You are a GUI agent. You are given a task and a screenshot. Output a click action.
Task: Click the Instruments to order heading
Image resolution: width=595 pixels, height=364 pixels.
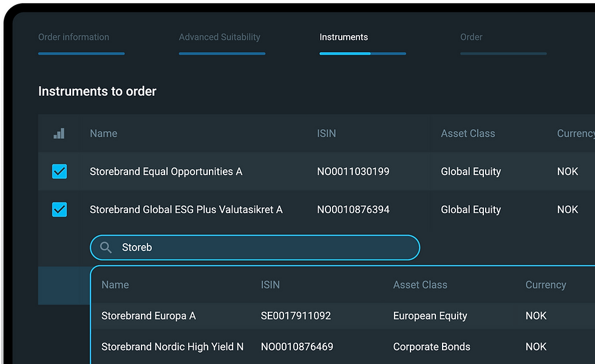click(97, 92)
